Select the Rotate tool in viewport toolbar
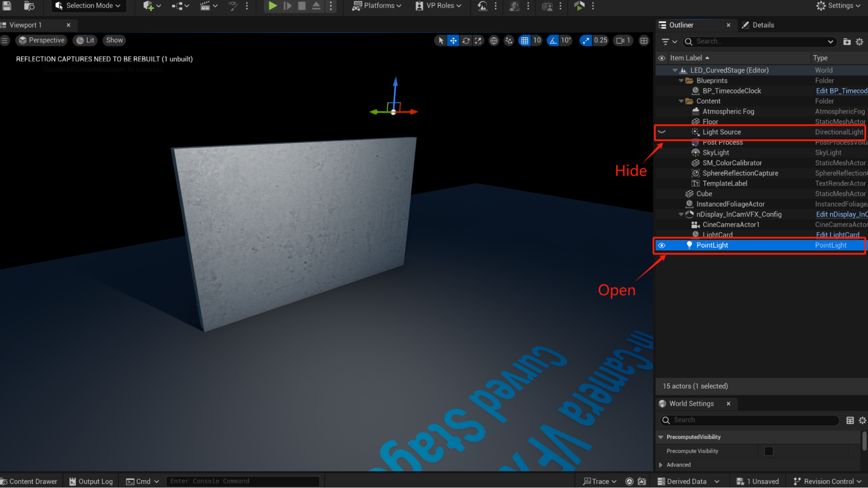 click(x=465, y=40)
